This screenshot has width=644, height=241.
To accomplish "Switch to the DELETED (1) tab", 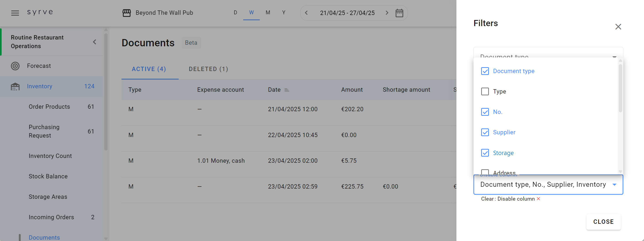I will [208, 69].
